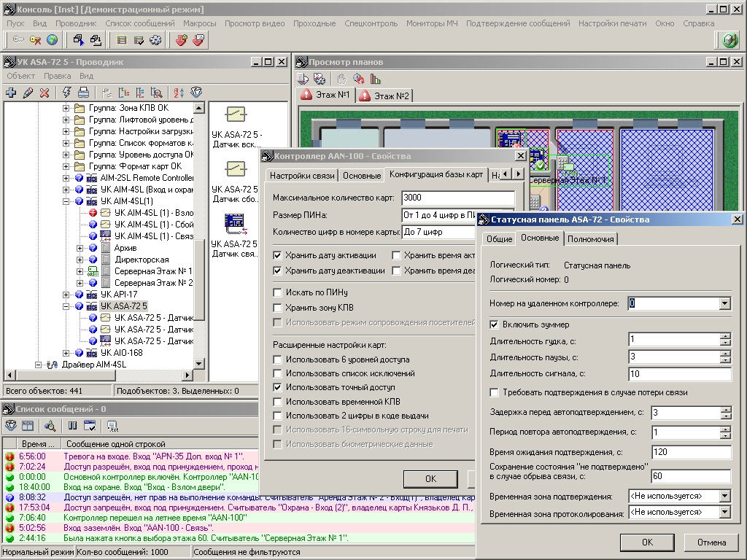Click the .txt export icon in message list
The height and width of the screenshot is (560, 747).
pos(112,426)
